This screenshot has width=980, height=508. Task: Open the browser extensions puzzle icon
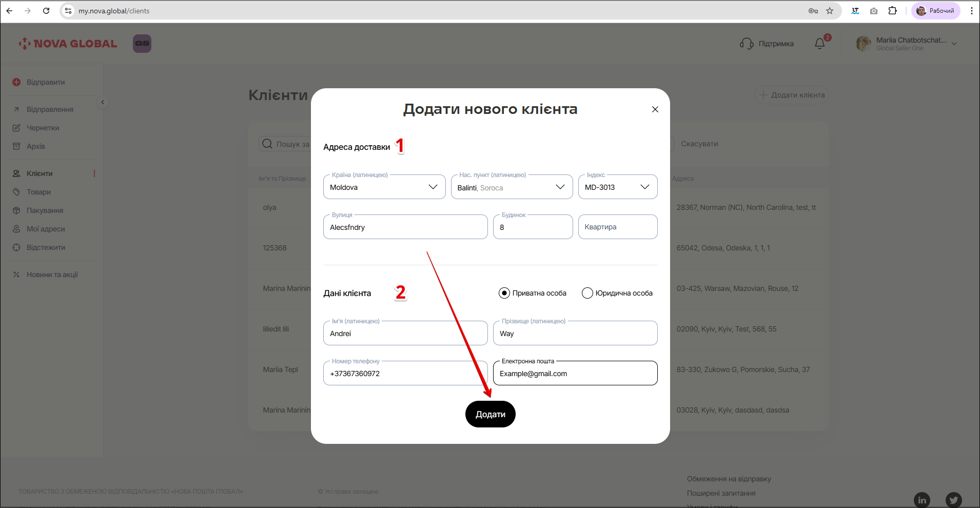click(893, 11)
